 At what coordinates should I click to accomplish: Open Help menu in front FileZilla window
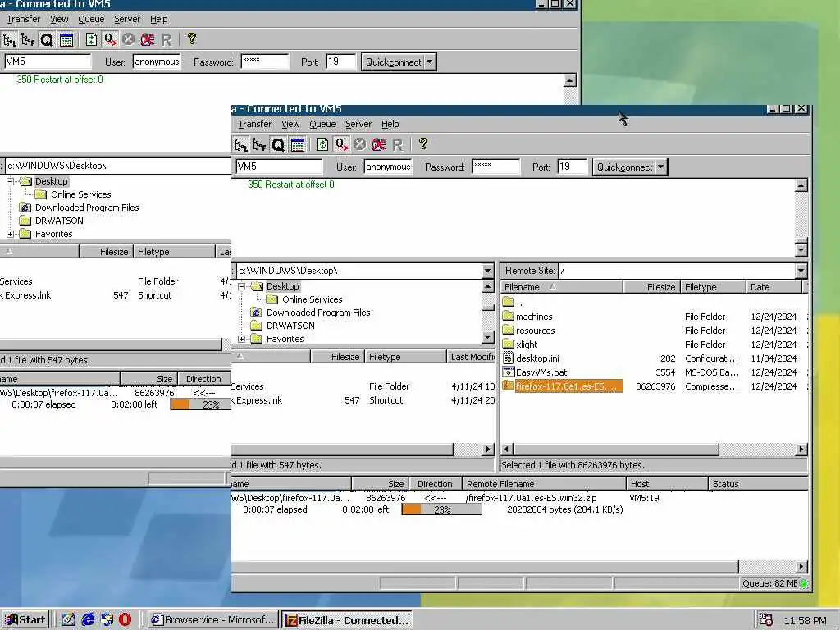point(390,124)
